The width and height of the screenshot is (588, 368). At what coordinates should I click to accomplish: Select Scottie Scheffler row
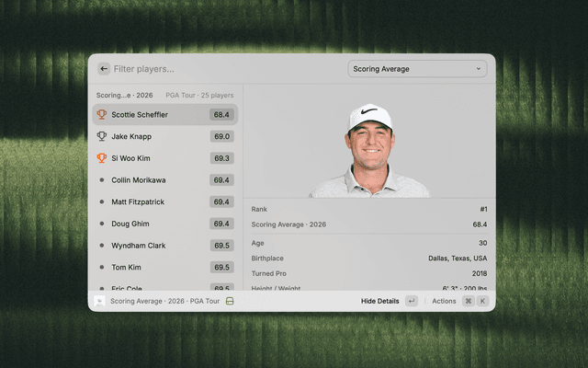click(x=165, y=114)
